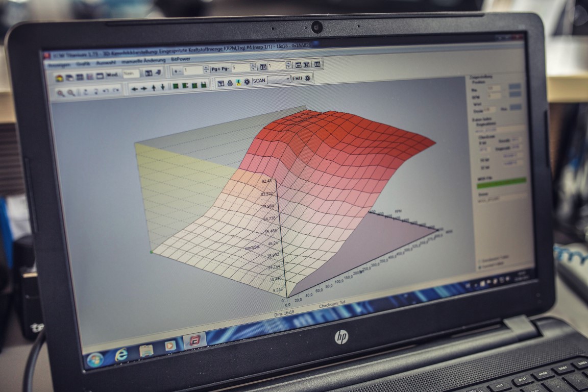
Task: Click the running figure icon on yellow
Action: (x=238, y=83)
